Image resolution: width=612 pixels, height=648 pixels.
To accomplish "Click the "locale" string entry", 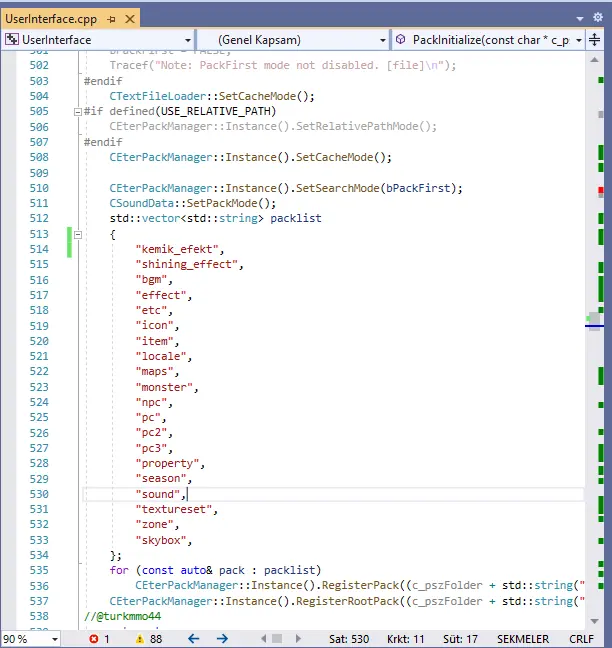I will 161,356.
